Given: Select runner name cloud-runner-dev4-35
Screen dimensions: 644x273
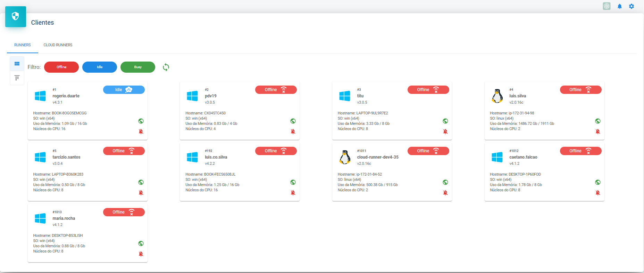Looking at the screenshot, I should point(378,157).
